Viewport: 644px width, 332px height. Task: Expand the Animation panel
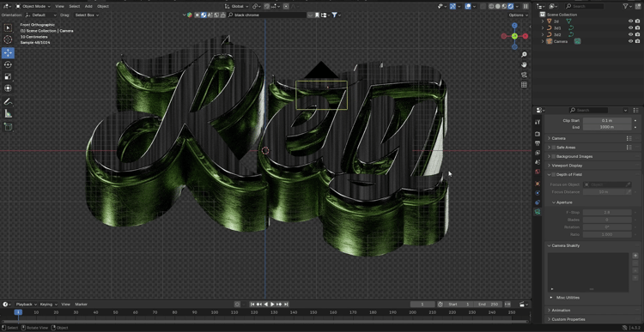pyautogui.click(x=561, y=311)
